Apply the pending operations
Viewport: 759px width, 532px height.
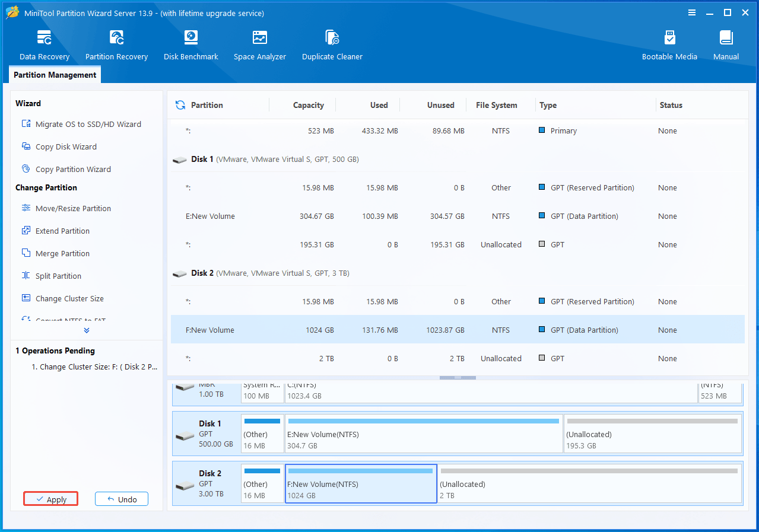point(51,499)
